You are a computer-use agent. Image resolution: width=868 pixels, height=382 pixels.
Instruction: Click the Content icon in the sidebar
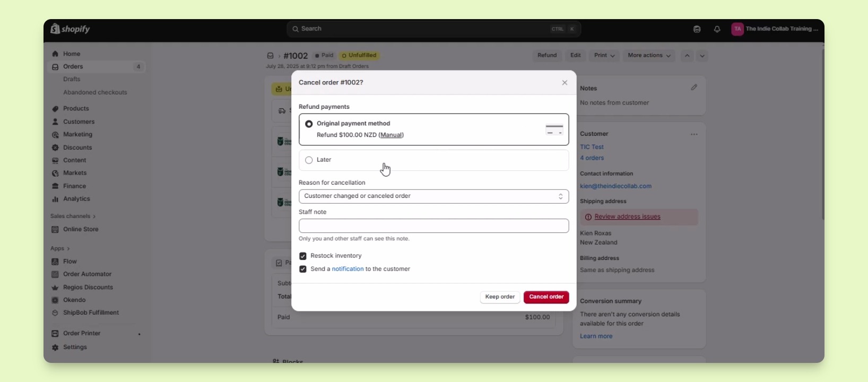point(55,160)
